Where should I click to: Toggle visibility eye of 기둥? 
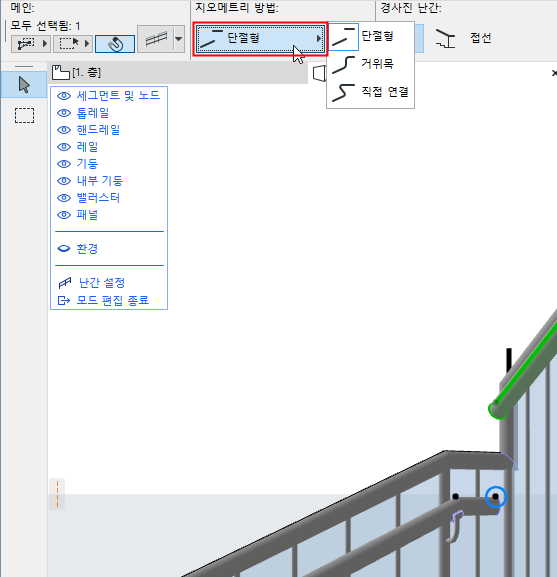pyautogui.click(x=64, y=164)
